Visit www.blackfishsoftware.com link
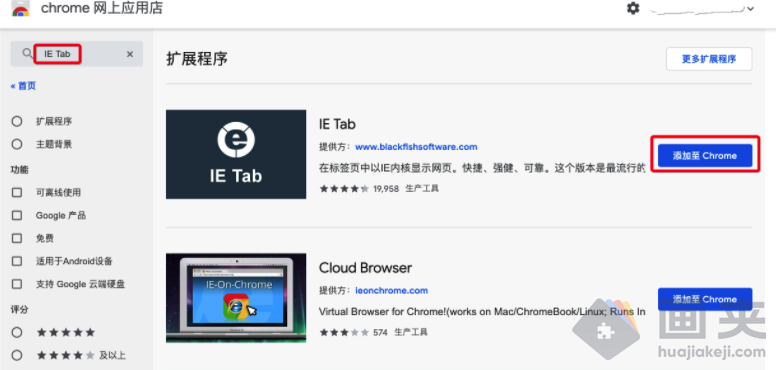This screenshot has width=776, height=370. click(x=416, y=147)
